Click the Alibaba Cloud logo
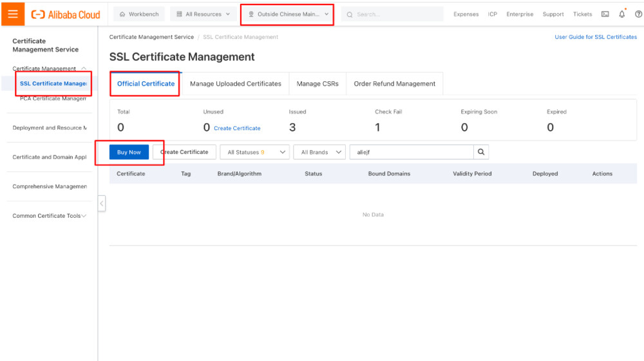The height and width of the screenshot is (361, 644). tap(66, 15)
